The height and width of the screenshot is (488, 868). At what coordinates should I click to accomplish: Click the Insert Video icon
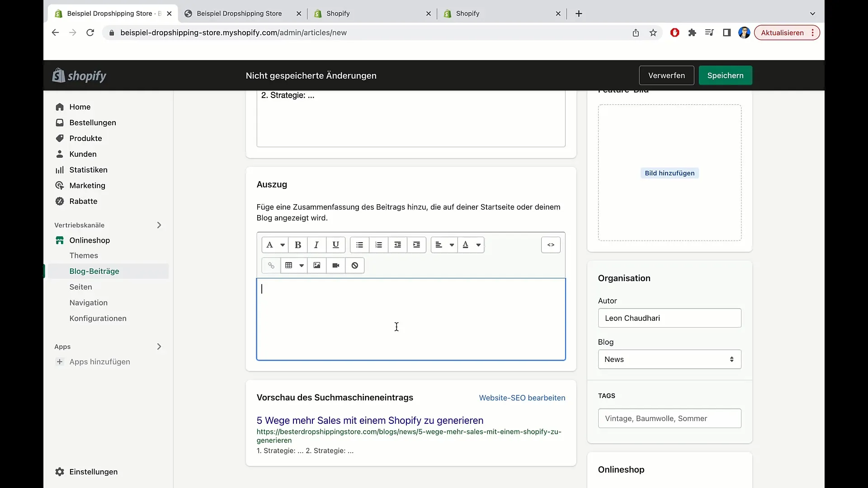point(335,264)
